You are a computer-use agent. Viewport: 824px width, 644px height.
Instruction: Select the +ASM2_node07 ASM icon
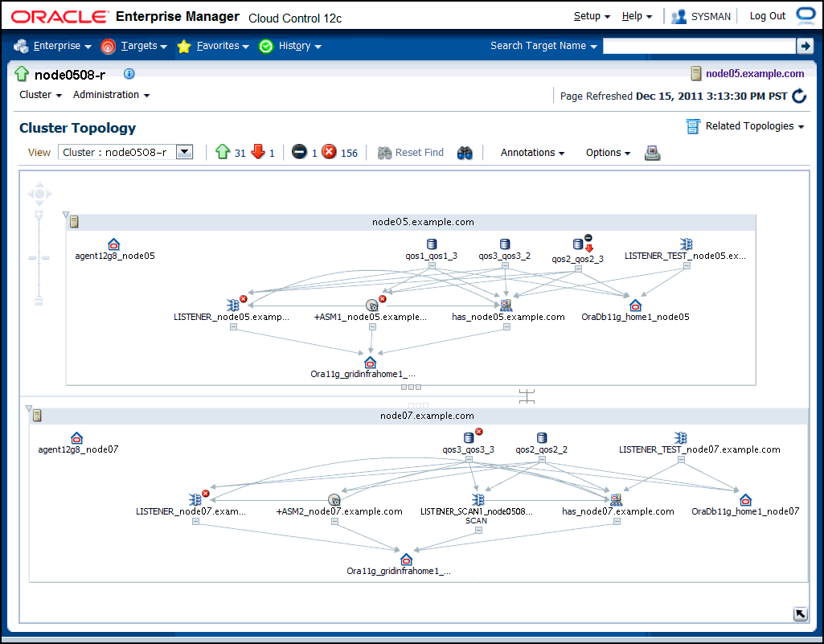(334, 499)
